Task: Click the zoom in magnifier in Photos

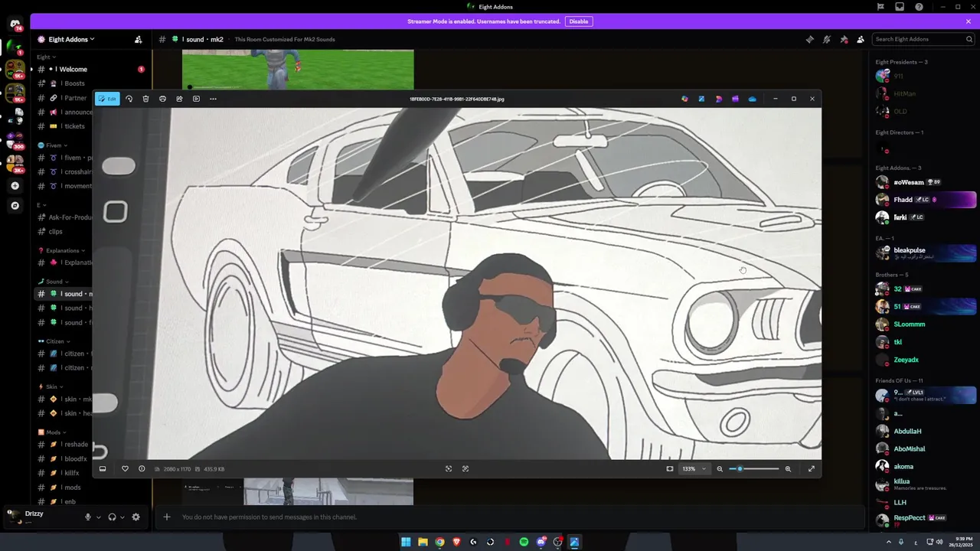Action: pyautogui.click(x=788, y=468)
